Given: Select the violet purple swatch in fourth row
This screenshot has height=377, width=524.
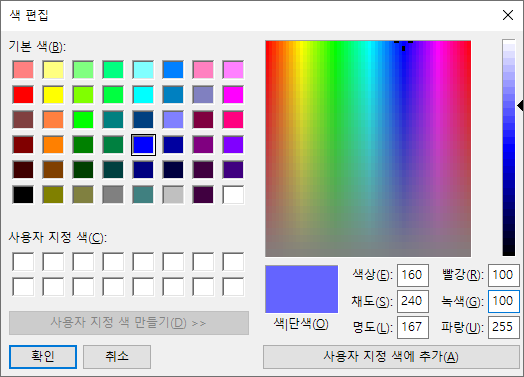Looking at the screenshot, I should (233, 145).
